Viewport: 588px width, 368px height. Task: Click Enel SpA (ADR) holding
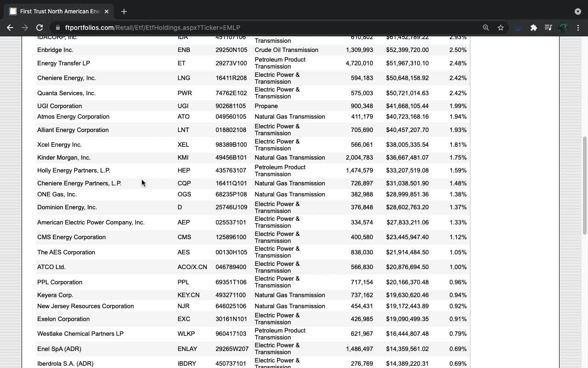(59, 349)
